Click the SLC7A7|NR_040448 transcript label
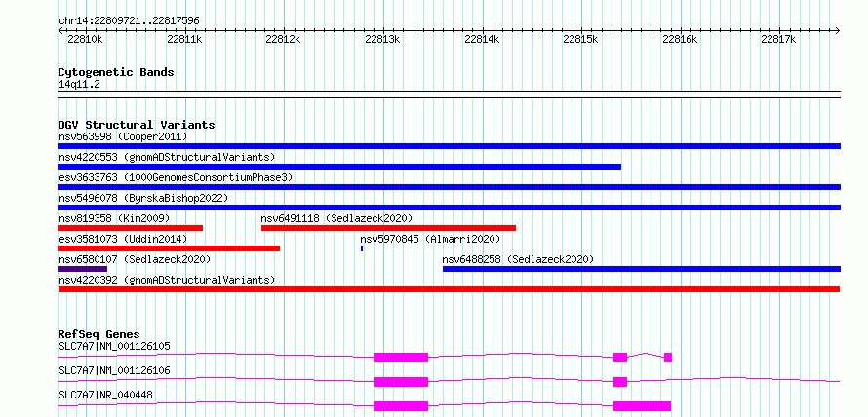868x417 pixels. pos(105,395)
